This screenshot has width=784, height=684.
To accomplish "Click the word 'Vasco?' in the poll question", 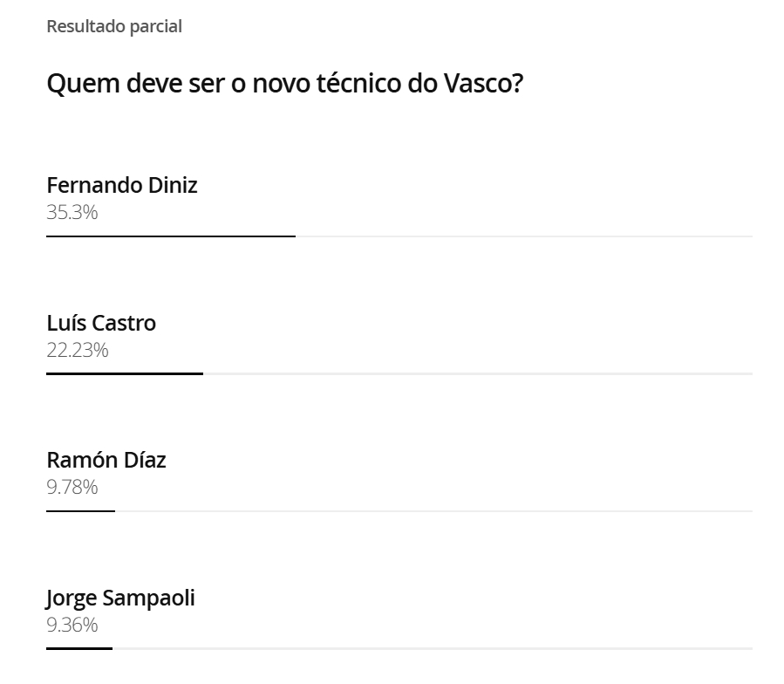I will (483, 83).
